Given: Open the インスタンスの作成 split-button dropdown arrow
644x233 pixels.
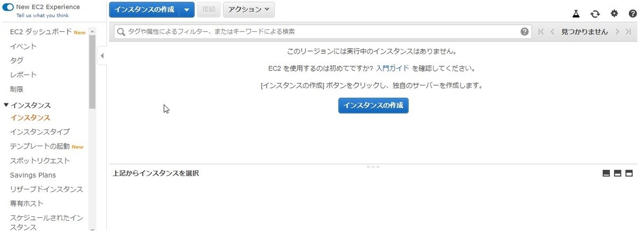Looking at the screenshot, I should pyautogui.click(x=186, y=10).
